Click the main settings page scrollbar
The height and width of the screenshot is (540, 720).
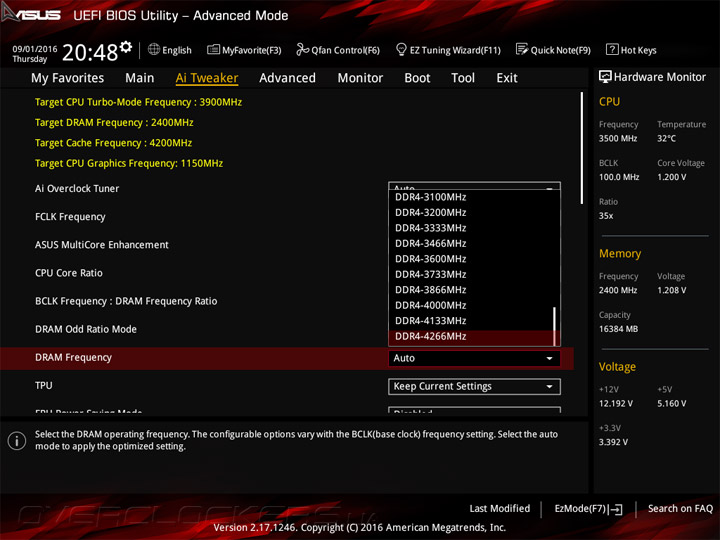point(582,148)
